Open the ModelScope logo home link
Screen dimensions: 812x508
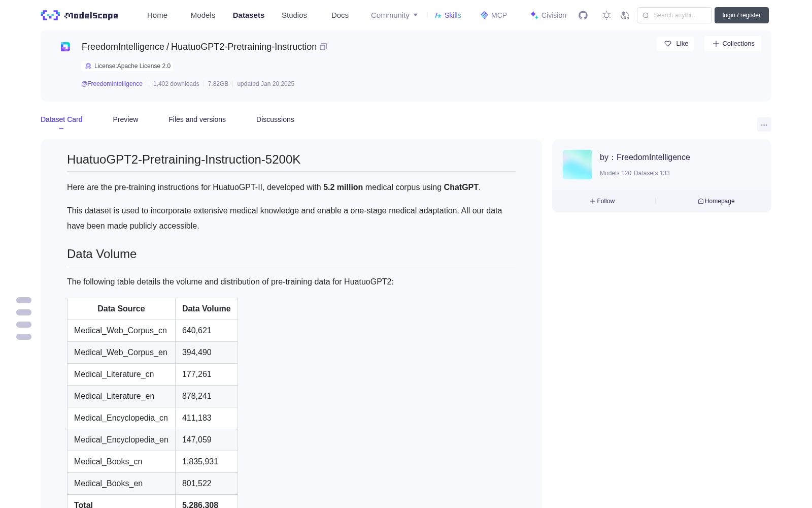pos(79,15)
